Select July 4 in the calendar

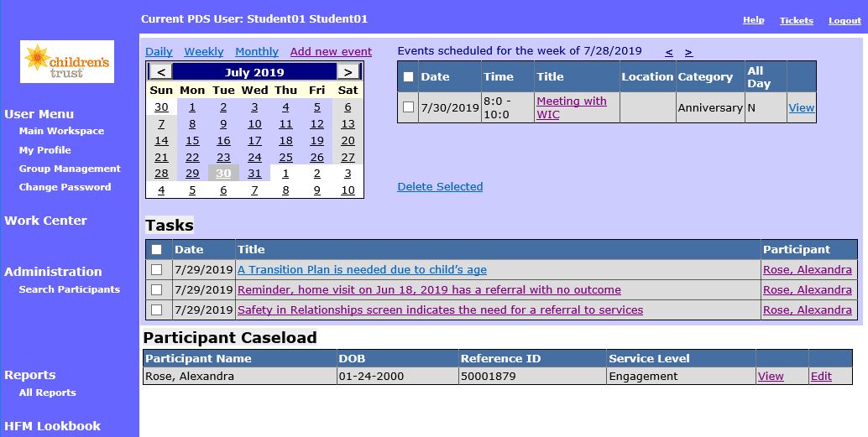pyautogui.click(x=285, y=107)
